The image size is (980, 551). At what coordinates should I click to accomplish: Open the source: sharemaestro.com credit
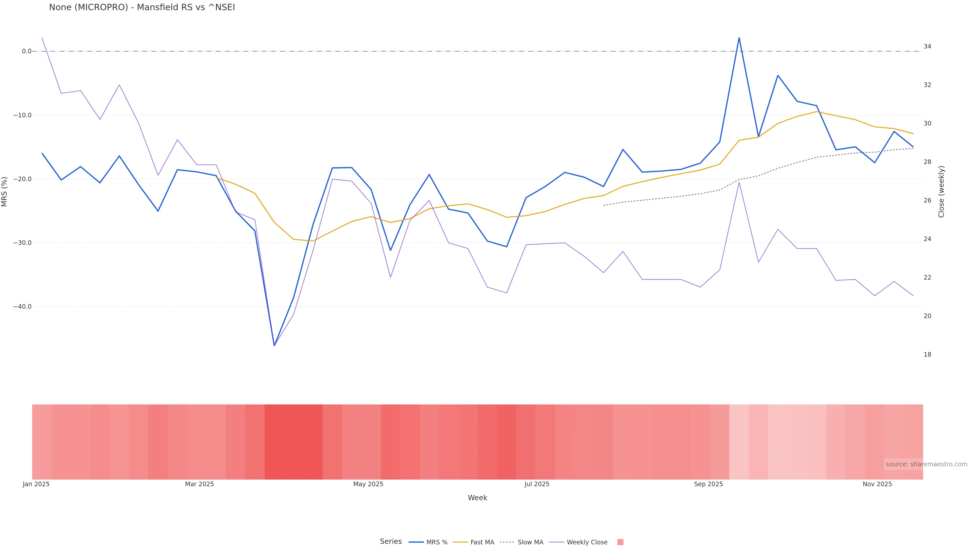[x=926, y=464]
